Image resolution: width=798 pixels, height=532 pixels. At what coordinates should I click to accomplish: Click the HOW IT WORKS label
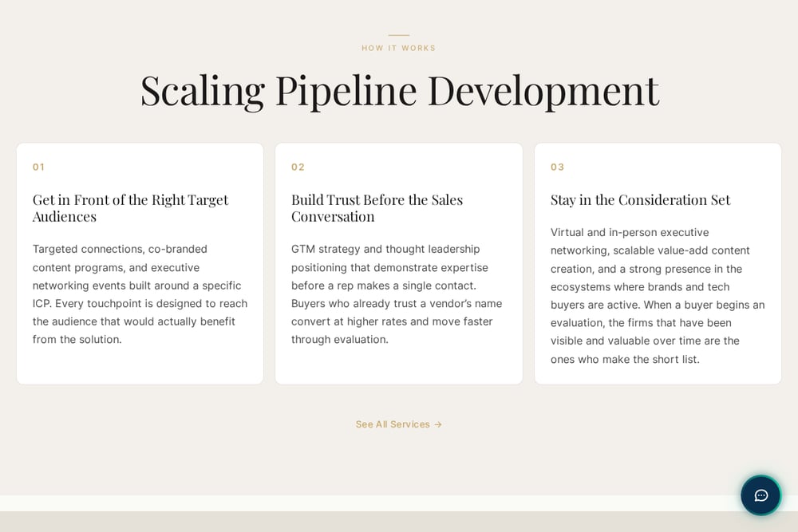tap(398, 48)
